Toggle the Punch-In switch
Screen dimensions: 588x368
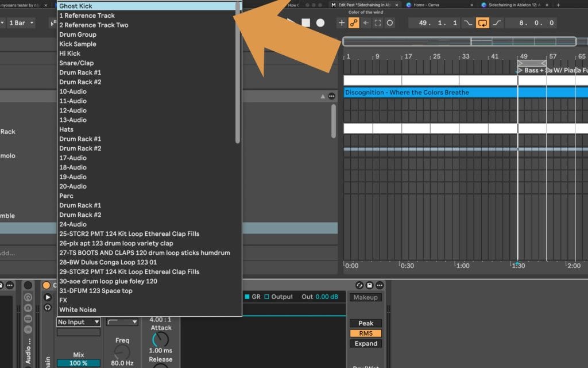coord(468,23)
